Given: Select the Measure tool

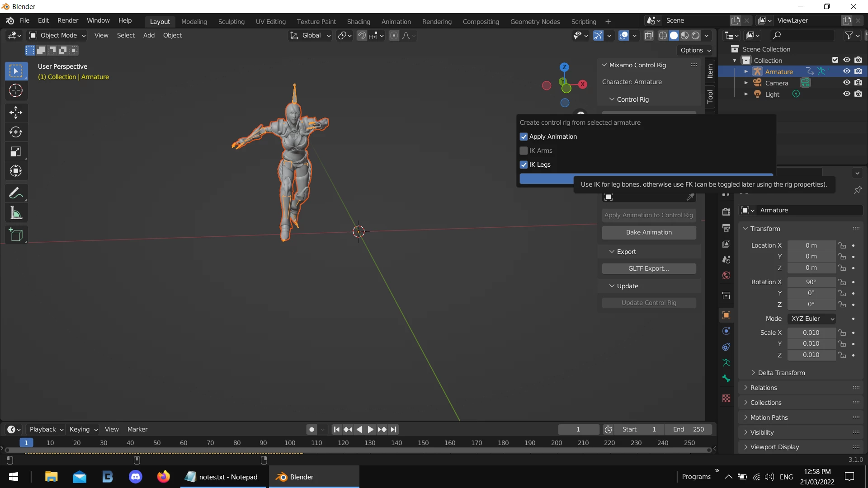Looking at the screenshot, I should 16,213.
